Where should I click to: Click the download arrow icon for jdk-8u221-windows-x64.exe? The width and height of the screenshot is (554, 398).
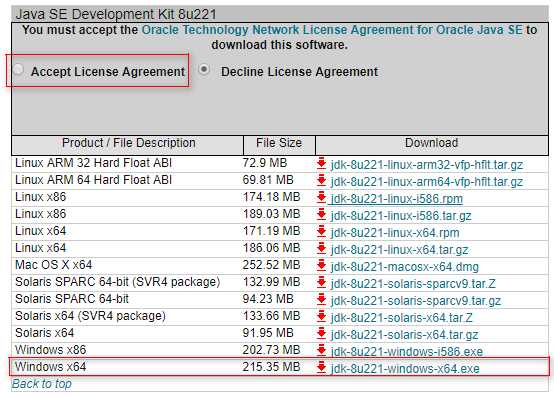coord(321,367)
